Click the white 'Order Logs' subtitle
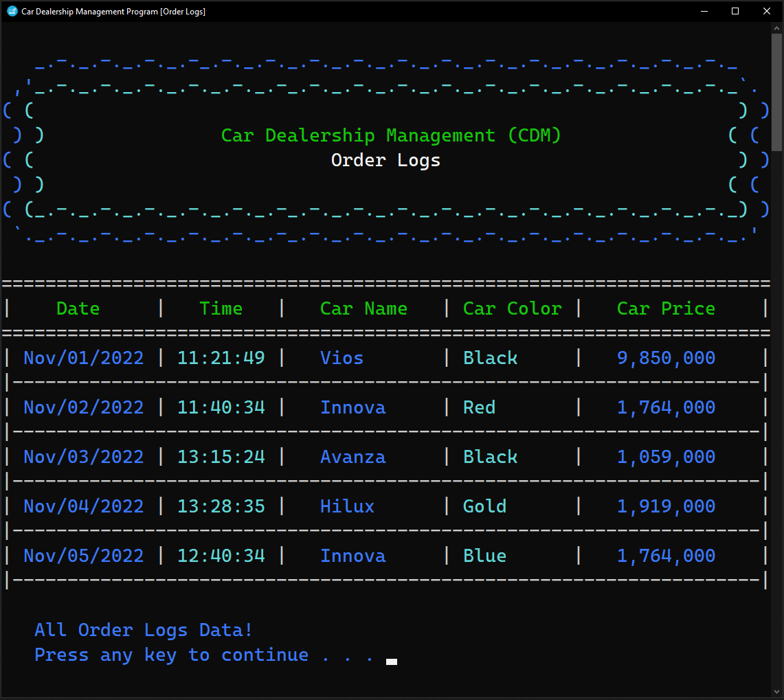Viewport: 784px width, 700px height. point(385,161)
